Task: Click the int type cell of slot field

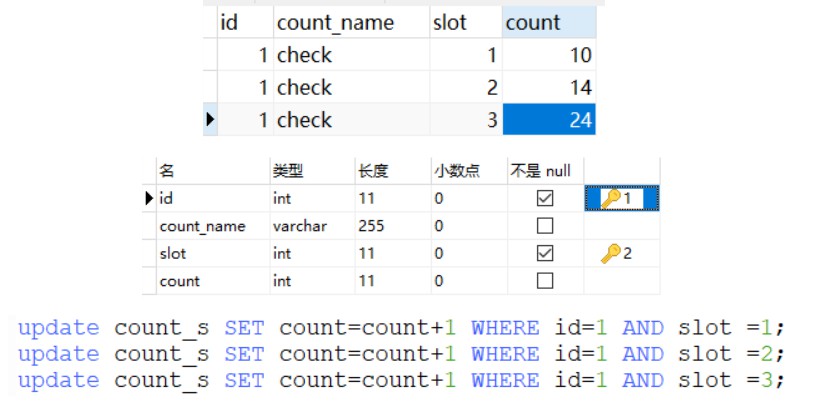Action: point(312,253)
